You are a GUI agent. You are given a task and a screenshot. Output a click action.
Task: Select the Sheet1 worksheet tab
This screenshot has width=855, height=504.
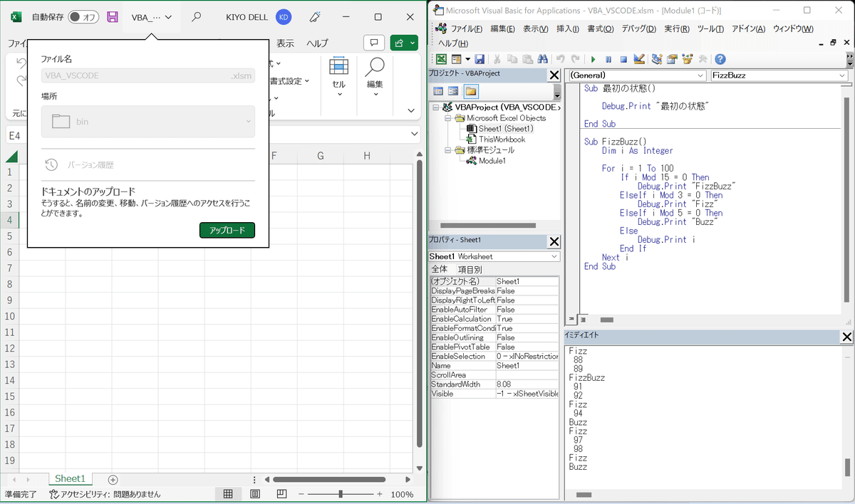pyautogui.click(x=70, y=479)
